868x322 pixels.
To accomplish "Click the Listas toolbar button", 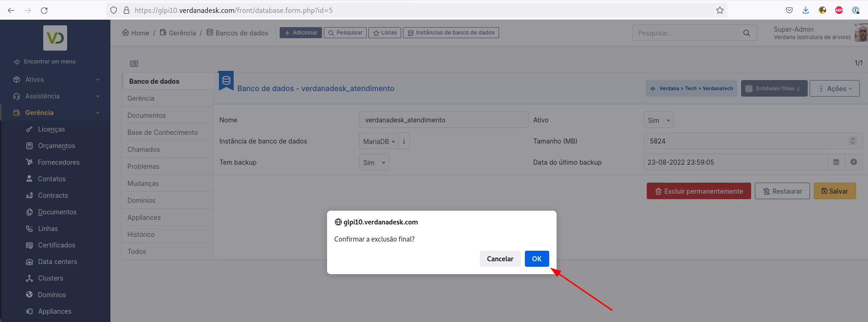I will coord(385,33).
